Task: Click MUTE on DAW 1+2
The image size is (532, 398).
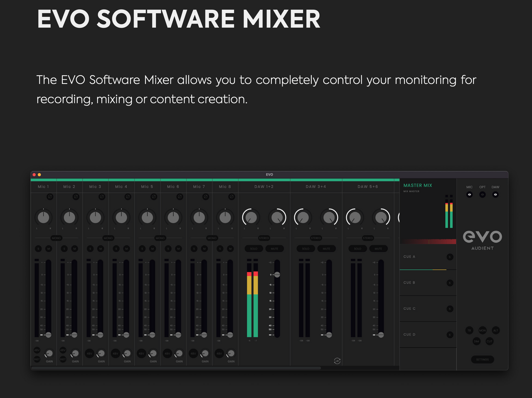Action: (275, 248)
